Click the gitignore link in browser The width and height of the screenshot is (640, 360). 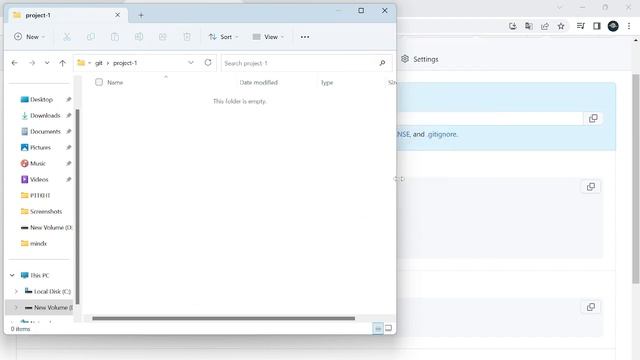pos(442,134)
